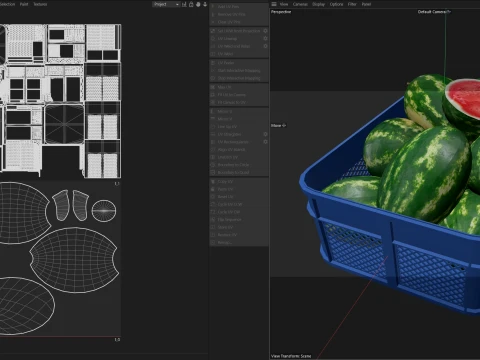
Task: Open UV Straighten options gear
Action: pos(265,134)
